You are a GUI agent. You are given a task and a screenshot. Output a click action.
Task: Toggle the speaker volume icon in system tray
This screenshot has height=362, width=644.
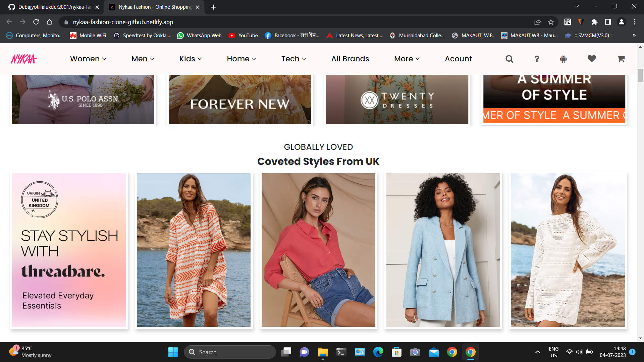coord(579,352)
